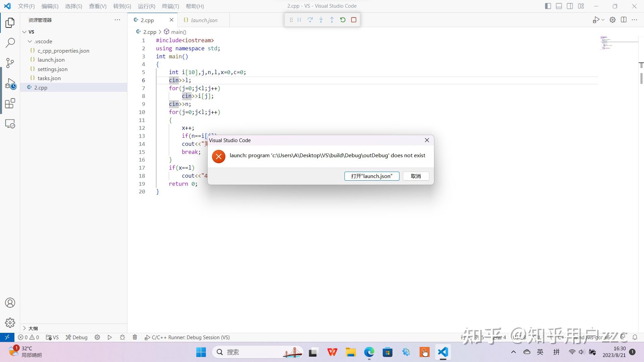Open launch.json in explorer tree
Image resolution: width=644 pixels, height=362 pixels.
[x=74, y=60]
